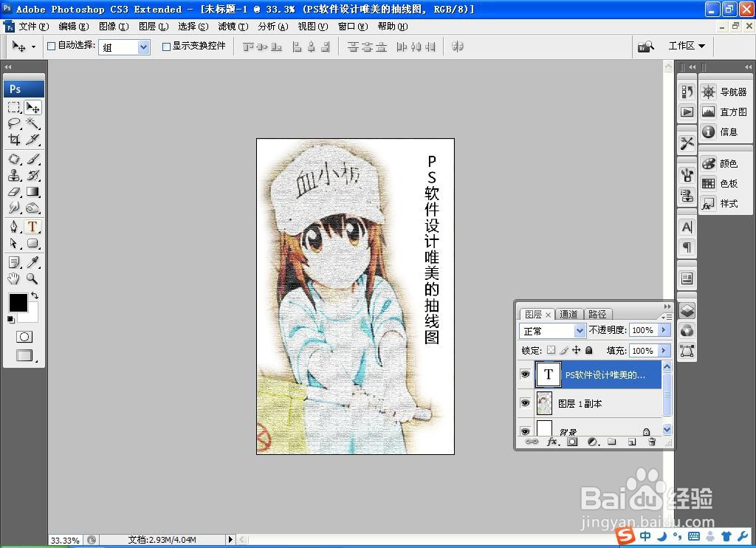Viewport: 756px width, 548px height.
Task: Open the tool preset picker arrow
Action: pos(33,47)
